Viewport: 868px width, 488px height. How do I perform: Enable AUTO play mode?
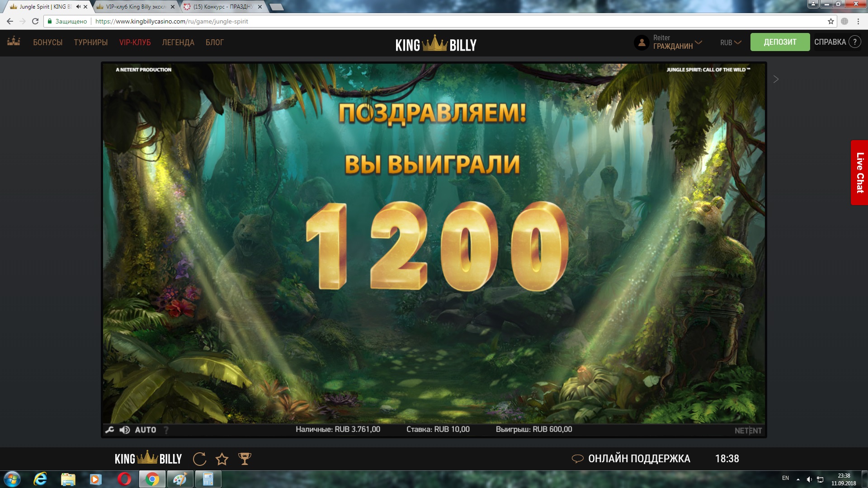145,430
